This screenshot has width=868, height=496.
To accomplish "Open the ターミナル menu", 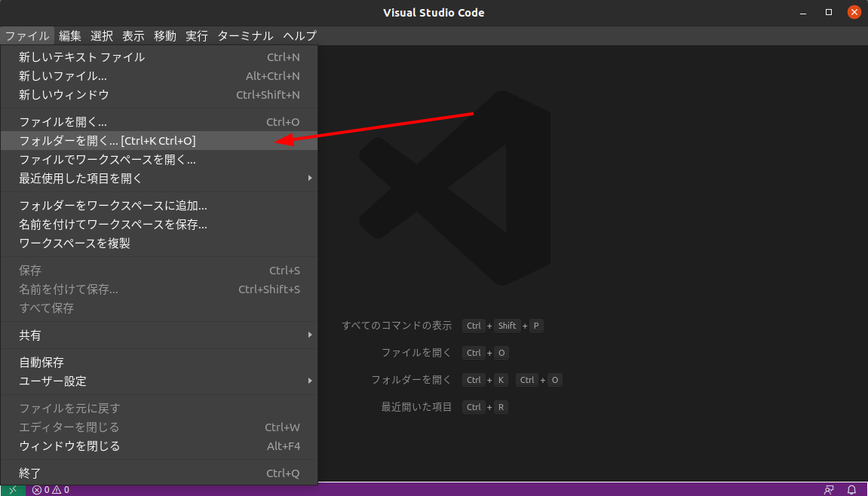I will (x=245, y=36).
